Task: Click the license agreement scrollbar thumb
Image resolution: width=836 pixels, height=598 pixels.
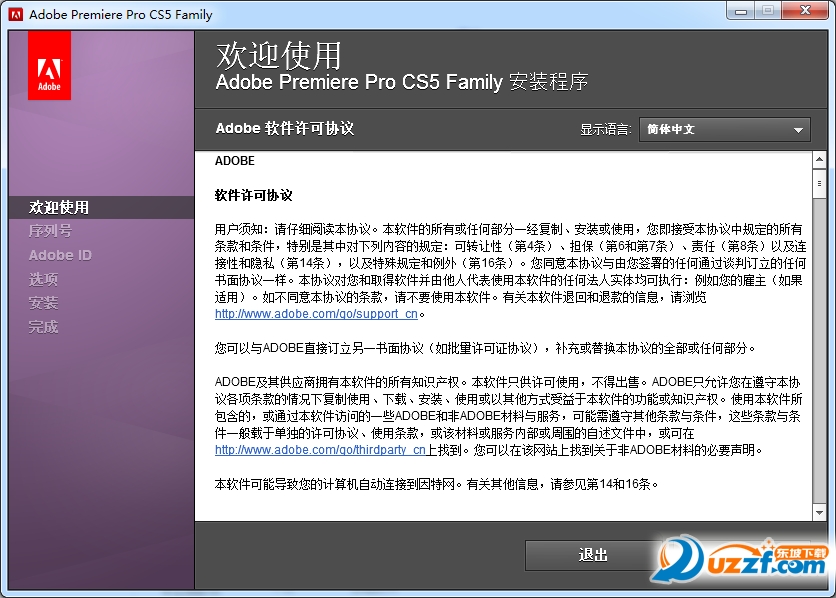Action: [x=819, y=184]
